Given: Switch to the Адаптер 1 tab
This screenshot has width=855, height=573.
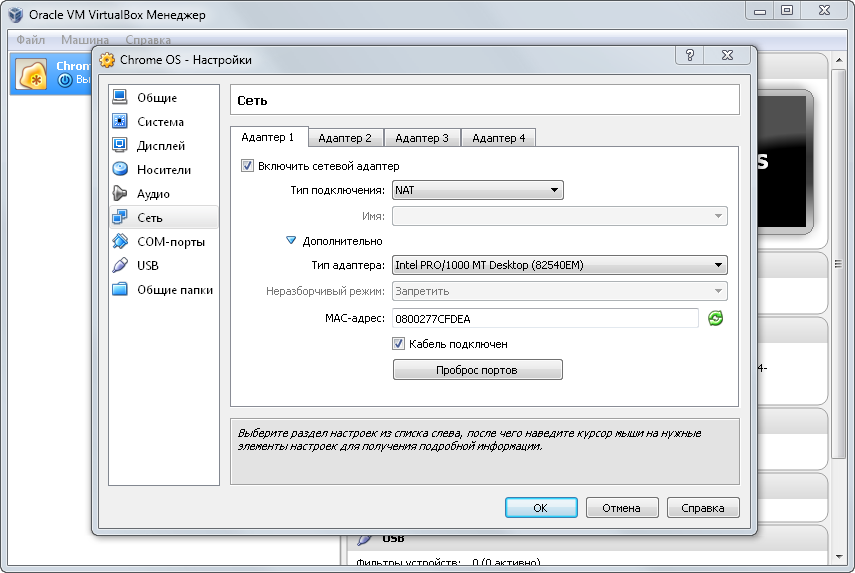Looking at the screenshot, I should pos(269,137).
